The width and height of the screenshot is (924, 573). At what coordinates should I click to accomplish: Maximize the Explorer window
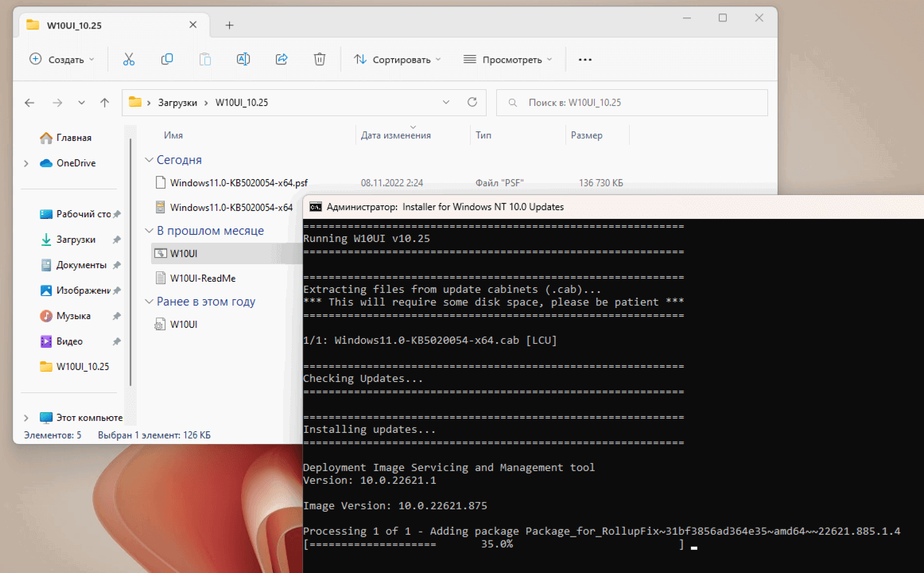723,18
